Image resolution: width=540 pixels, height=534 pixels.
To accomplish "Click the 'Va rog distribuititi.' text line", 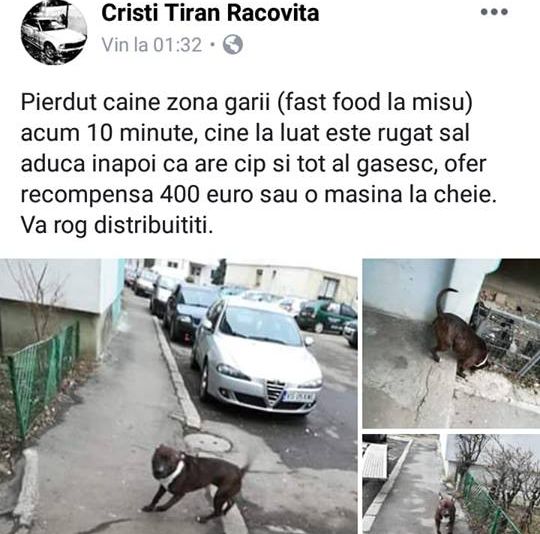I will click(x=117, y=225).
